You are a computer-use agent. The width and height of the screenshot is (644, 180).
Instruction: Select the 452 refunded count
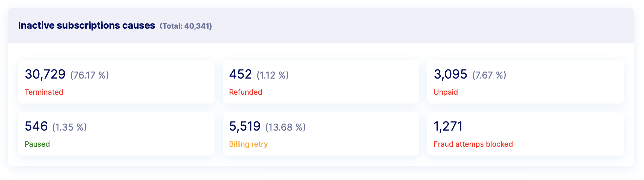(240, 74)
